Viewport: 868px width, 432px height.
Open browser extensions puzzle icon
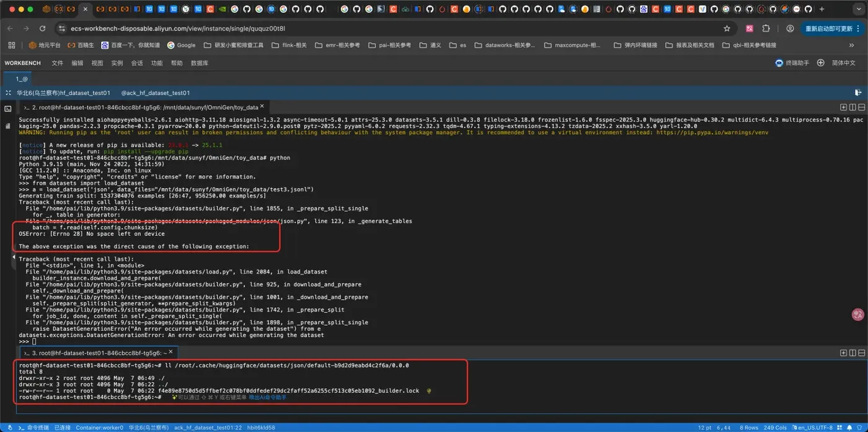pyautogui.click(x=766, y=29)
